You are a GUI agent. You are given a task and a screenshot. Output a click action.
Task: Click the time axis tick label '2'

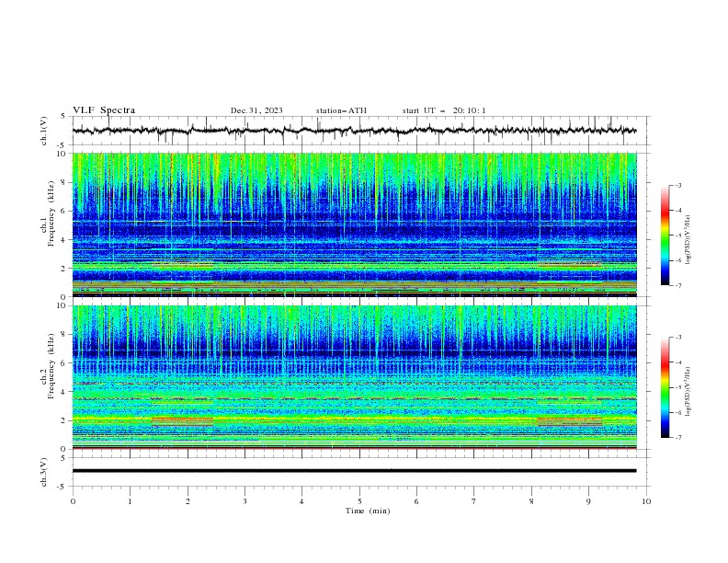click(x=188, y=501)
